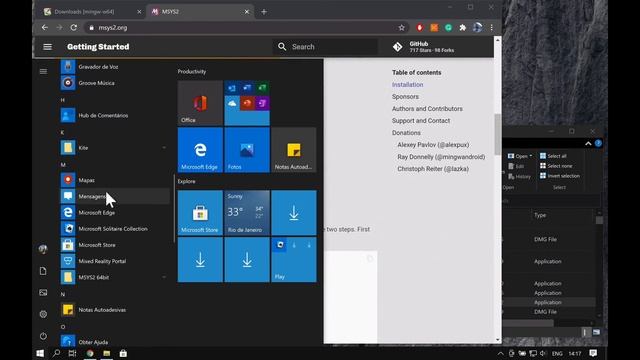Show hidden system tray icons
This screenshot has width=640, height=360.
pyautogui.click(x=500, y=353)
